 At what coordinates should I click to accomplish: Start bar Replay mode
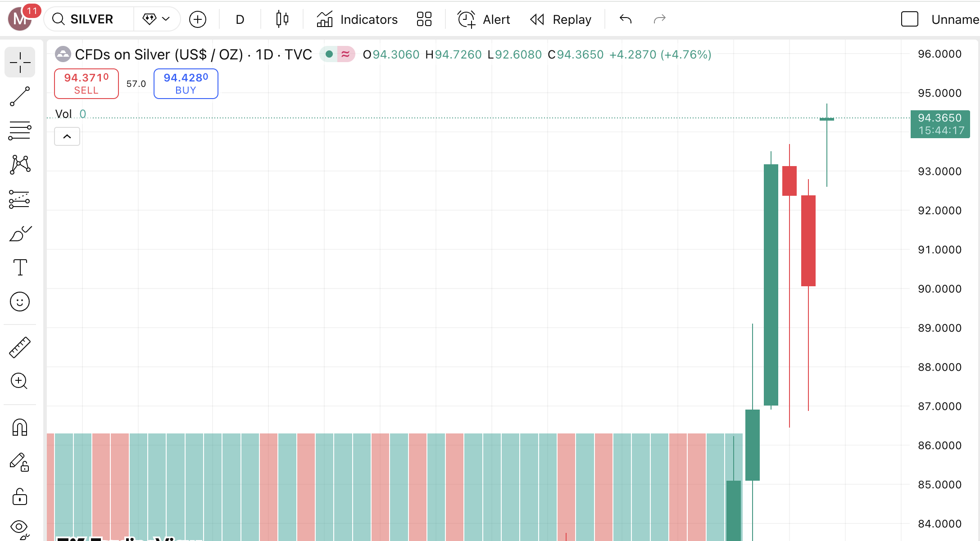pos(561,19)
